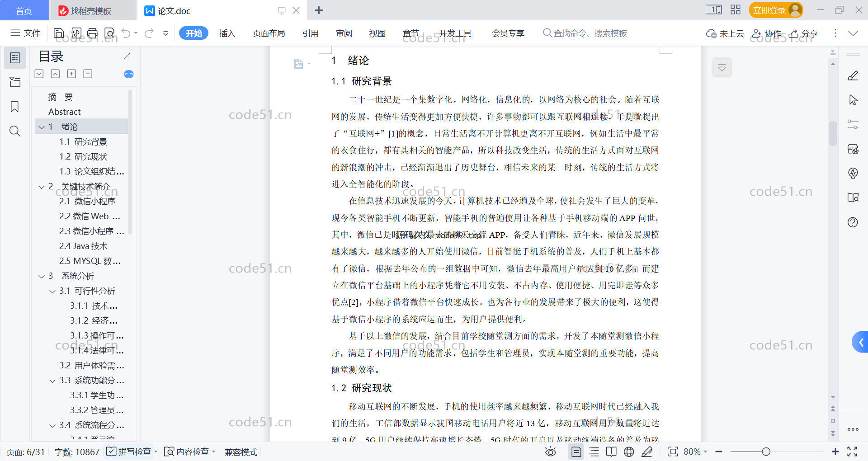Open the 会员专享 tab
This screenshot has width=868, height=461.
508,33
